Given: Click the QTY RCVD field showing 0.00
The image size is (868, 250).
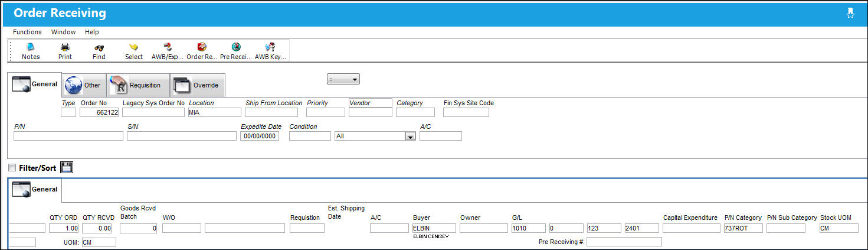Looking at the screenshot, I should point(97,228).
